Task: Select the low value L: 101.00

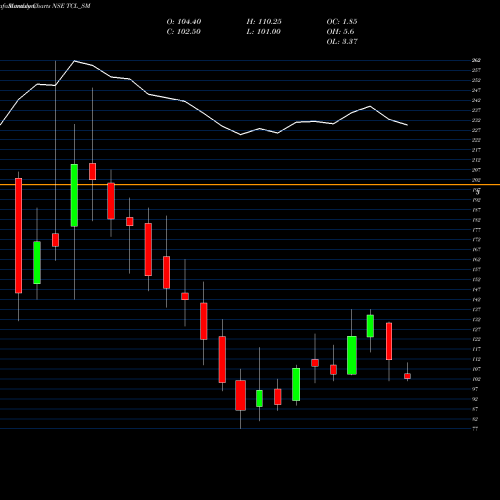Action: tap(264, 32)
